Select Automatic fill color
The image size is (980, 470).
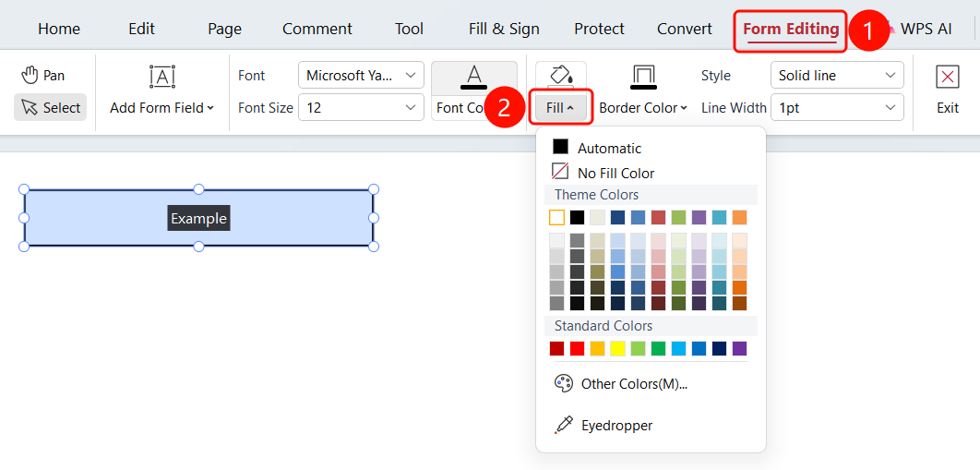(597, 148)
